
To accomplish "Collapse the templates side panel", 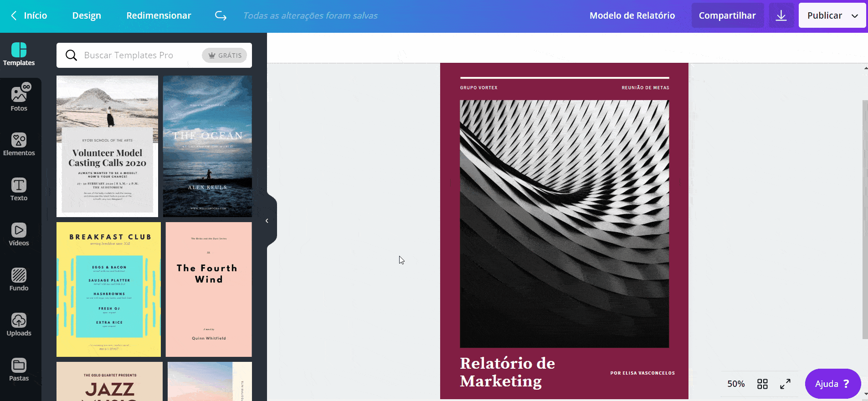I will coord(267,221).
